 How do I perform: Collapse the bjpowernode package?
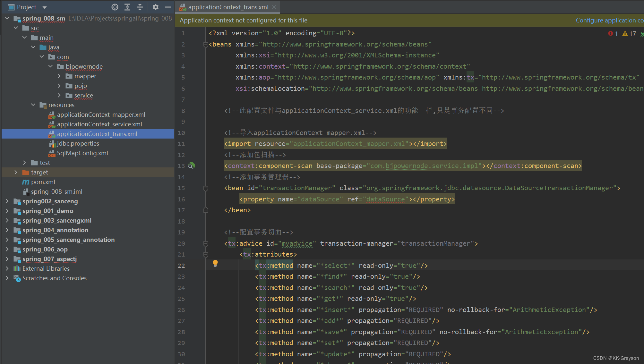tap(50, 66)
